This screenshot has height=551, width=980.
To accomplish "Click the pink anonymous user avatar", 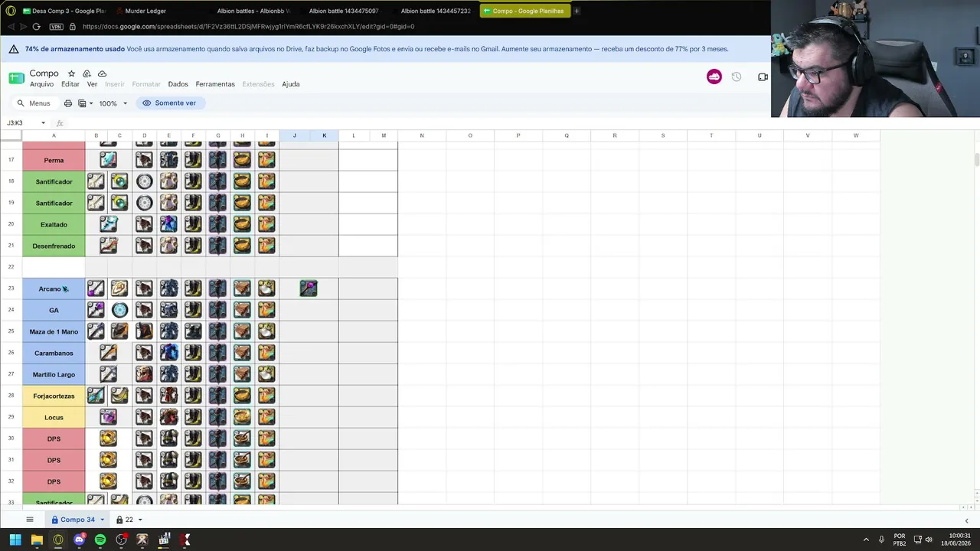I will pos(714,77).
